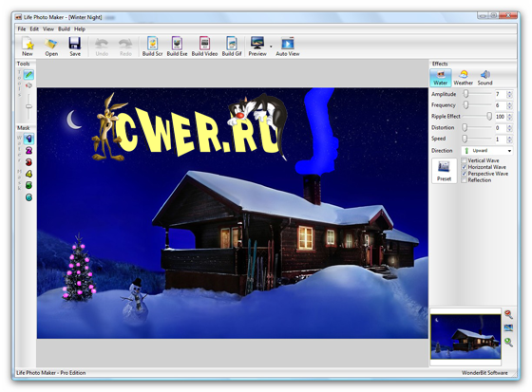Select mask number 3
The width and height of the screenshot is (532, 392).
coord(28,162)
